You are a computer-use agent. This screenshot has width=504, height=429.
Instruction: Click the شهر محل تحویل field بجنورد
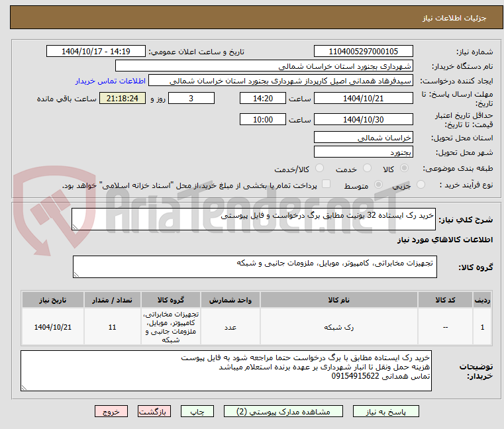click(x=363, y=152)
